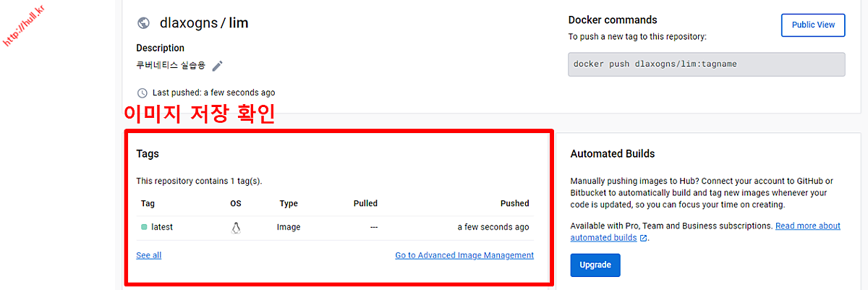The height and width of the screenshot is (290, 868).
Task: Open the latest tag entry
Action: (162, 227)
